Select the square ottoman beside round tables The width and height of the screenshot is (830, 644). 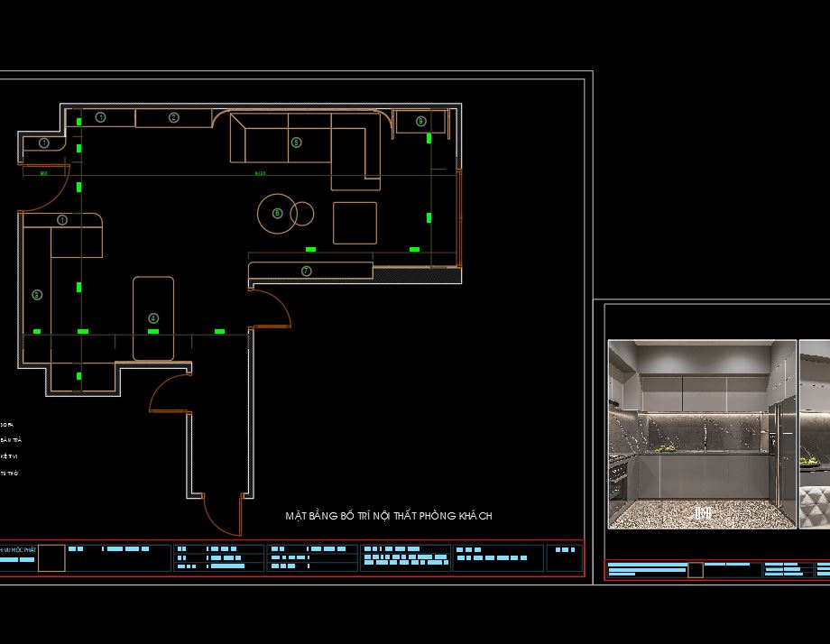click(x=355, y=223)
